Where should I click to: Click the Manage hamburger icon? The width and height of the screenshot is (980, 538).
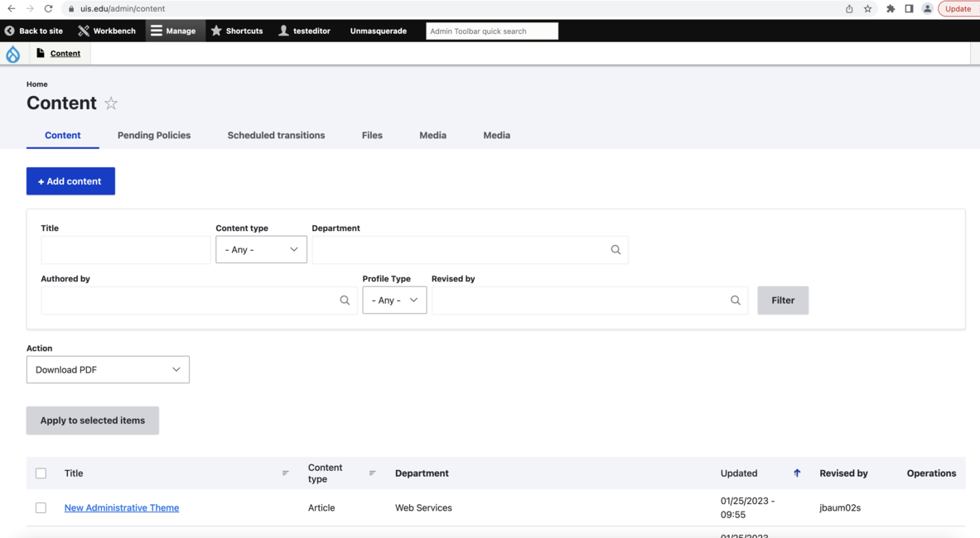coord(157,31)
